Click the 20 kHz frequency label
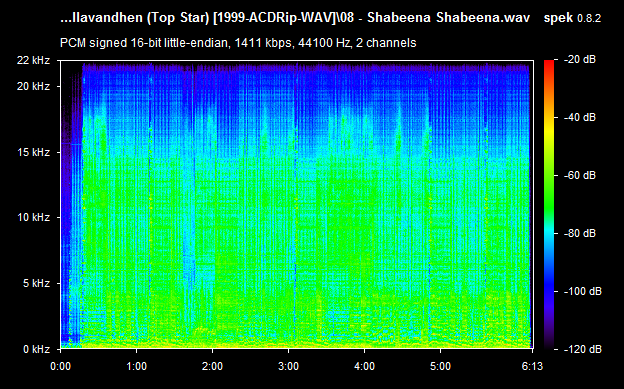Image resolution: width=624 pixels, height=389 pixels. coord(33,86)
